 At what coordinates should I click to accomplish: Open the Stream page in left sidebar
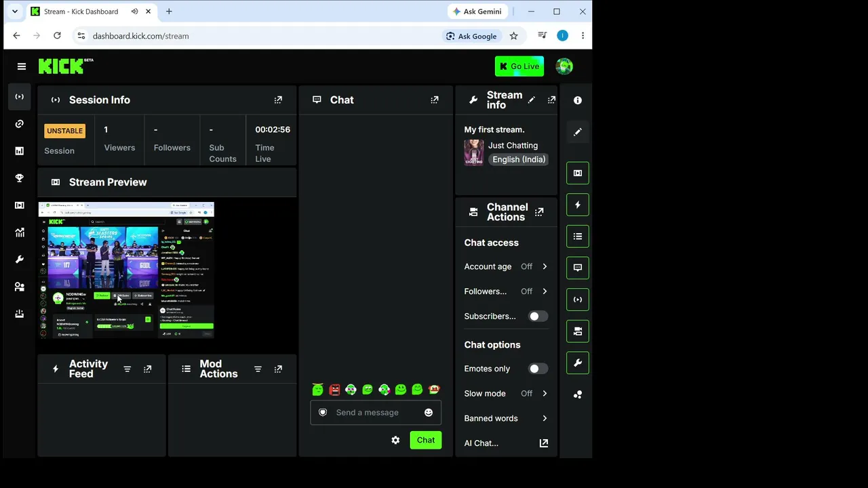tap(19, 97)
